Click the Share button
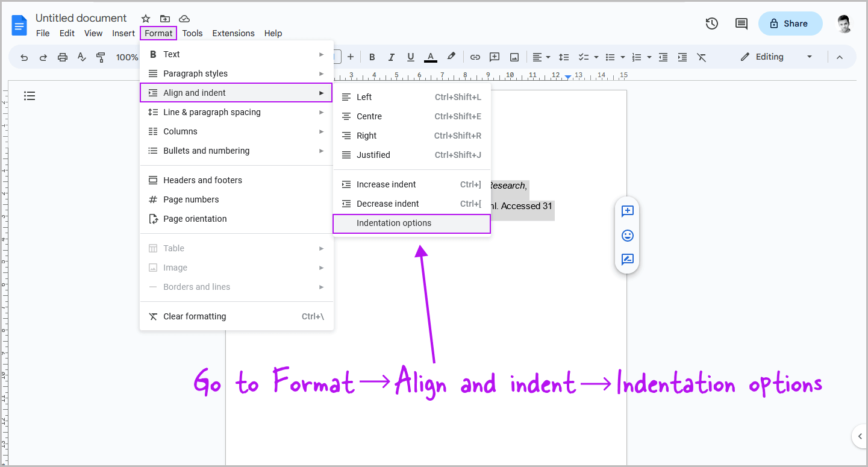Image resolution: width=868 pixels, height=467 pixels. point(790,24)
